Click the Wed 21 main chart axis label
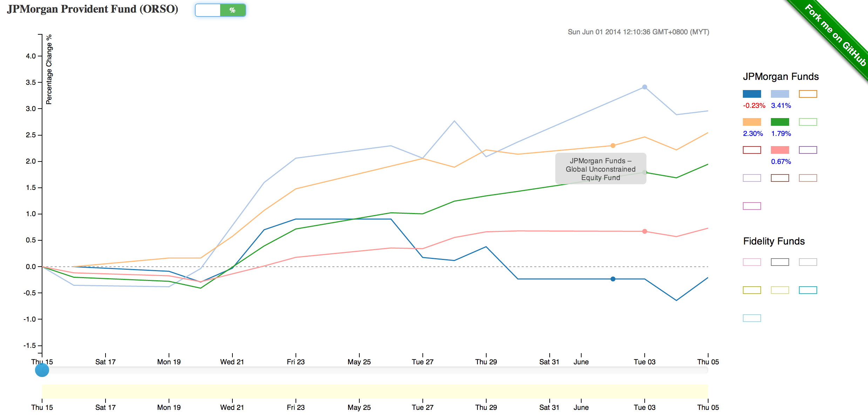 [x=232, y=362]
